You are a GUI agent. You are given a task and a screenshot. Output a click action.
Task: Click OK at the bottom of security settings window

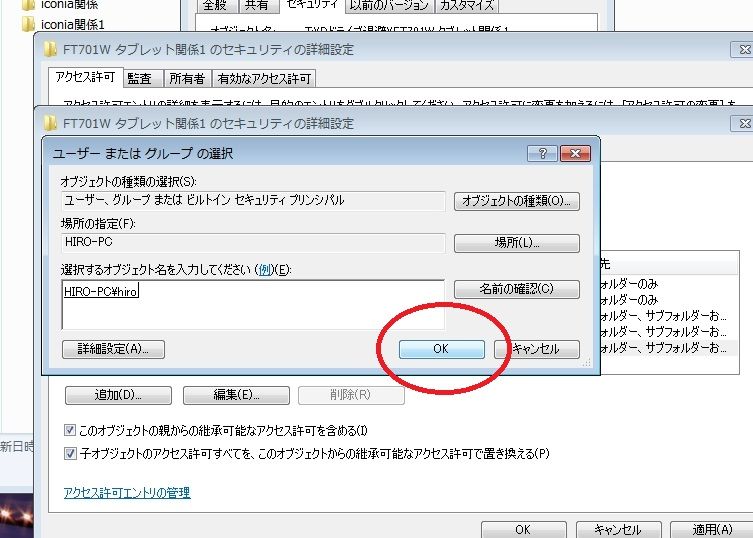tap(523, 530)
